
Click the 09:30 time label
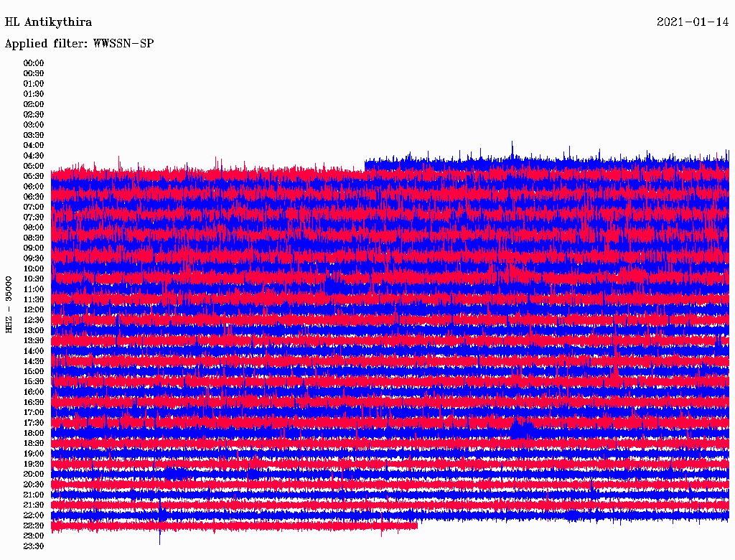34,258
